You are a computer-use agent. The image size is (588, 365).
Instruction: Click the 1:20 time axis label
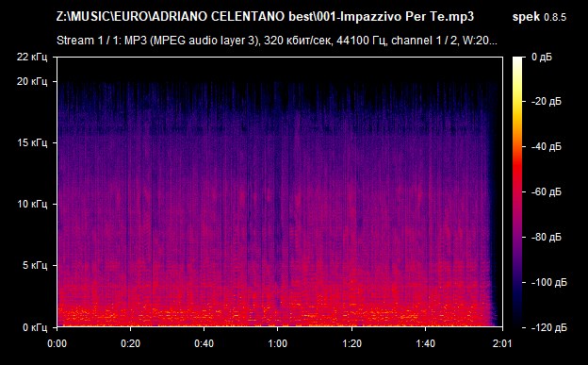(x=351, y=343)
